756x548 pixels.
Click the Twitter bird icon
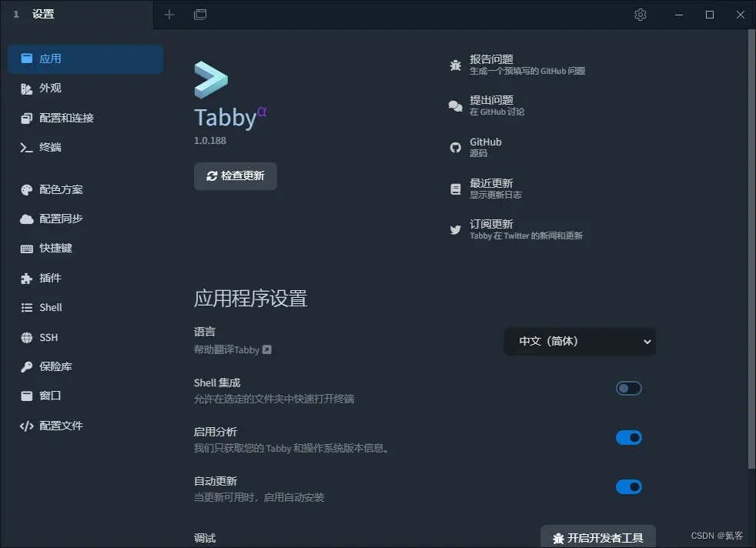pos(455,230)
